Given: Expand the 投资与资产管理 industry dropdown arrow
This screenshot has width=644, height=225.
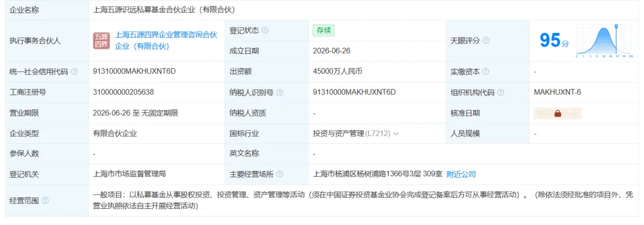Looking at the screenshot, I should point(396,134).
